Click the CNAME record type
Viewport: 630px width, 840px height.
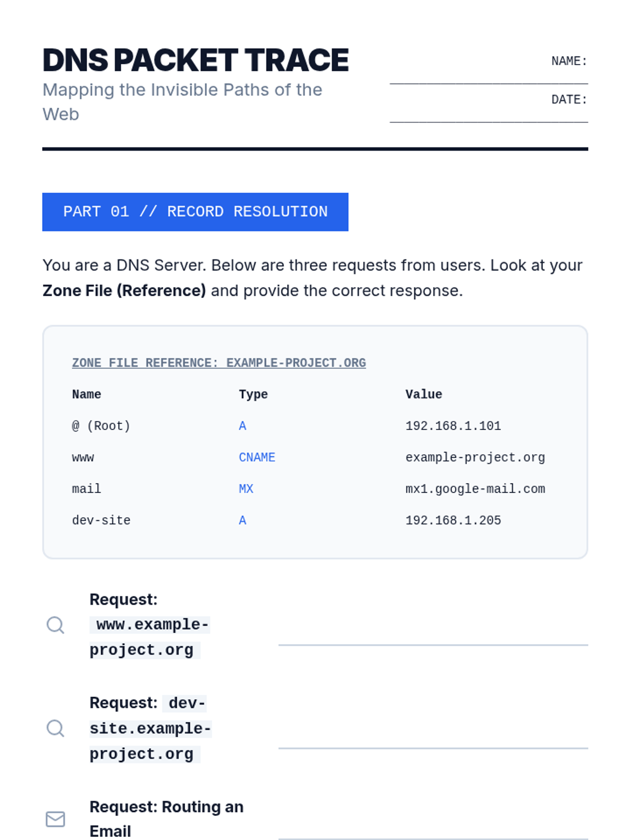[257, 457]
